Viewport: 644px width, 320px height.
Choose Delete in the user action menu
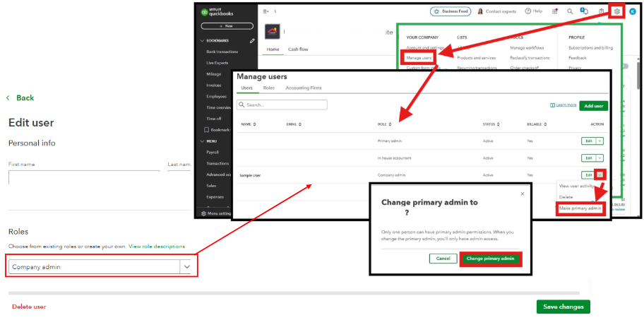[566, 197]
